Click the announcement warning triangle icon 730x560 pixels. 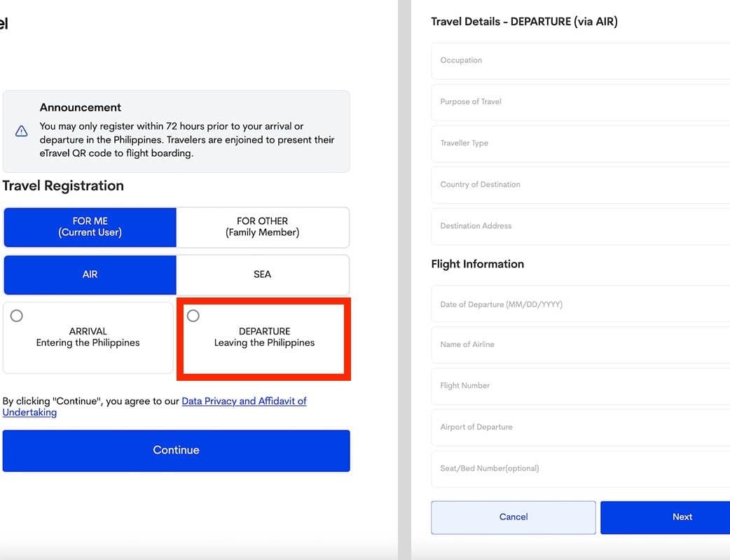22,131
